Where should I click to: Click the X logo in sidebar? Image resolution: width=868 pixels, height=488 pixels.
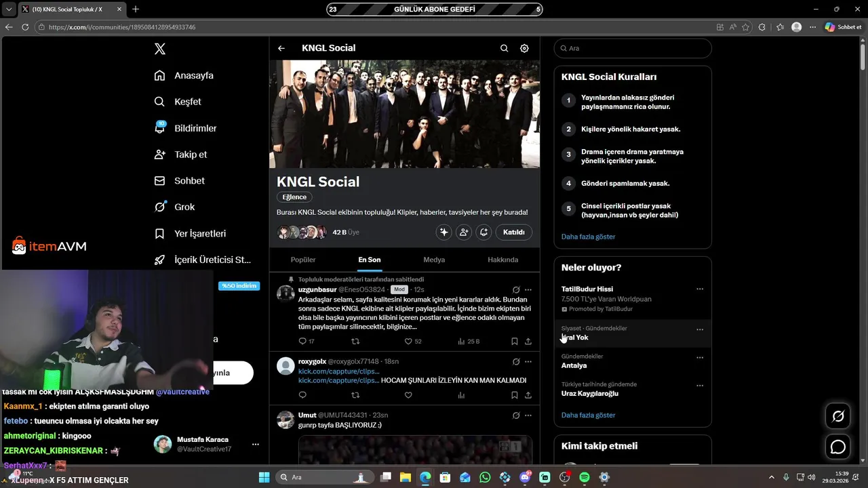(x=160, y=49)
